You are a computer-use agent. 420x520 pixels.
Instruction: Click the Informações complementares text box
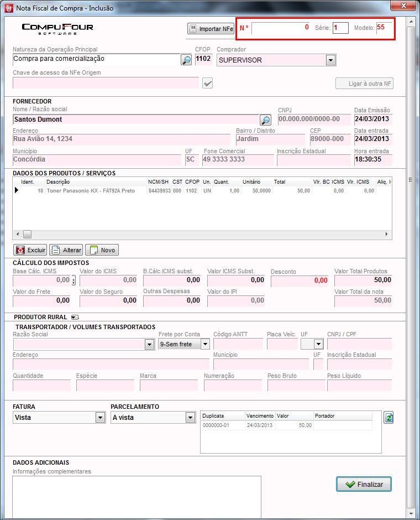[136, 496]
